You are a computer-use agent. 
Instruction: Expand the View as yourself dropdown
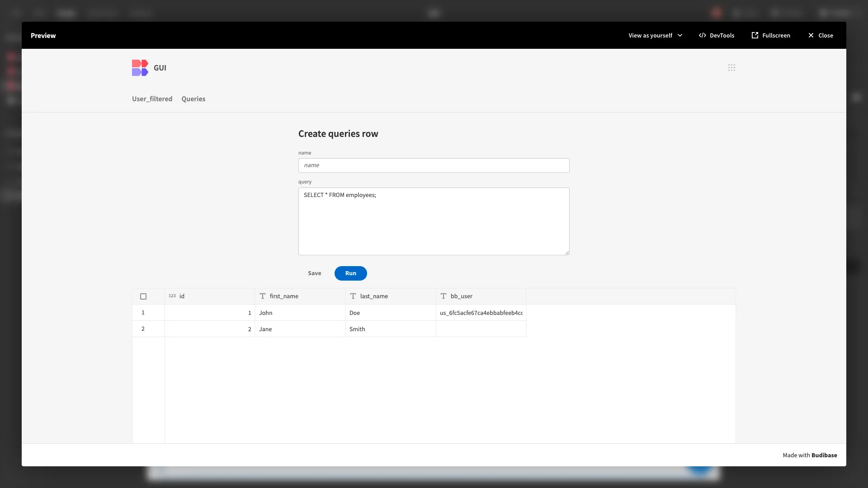655,35
